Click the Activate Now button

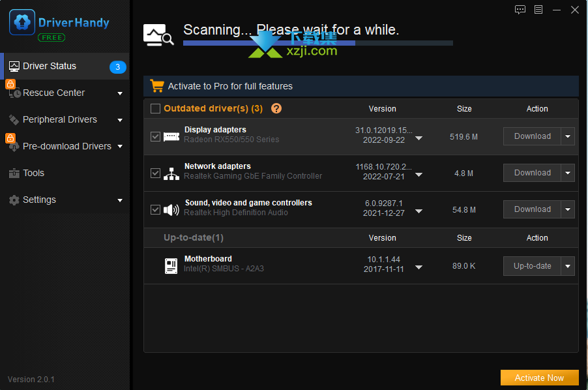(539, 378)
